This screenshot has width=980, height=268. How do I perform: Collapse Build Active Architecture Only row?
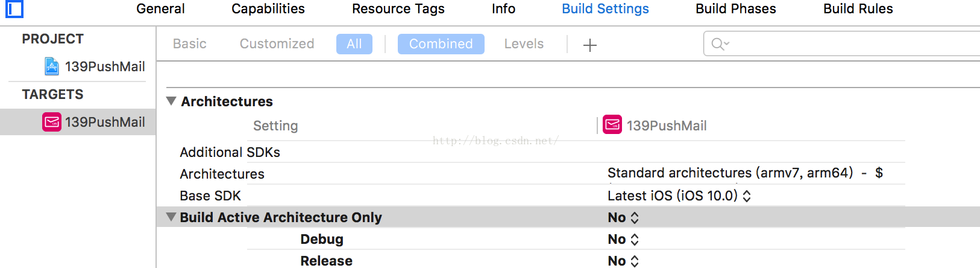[171, 217]
